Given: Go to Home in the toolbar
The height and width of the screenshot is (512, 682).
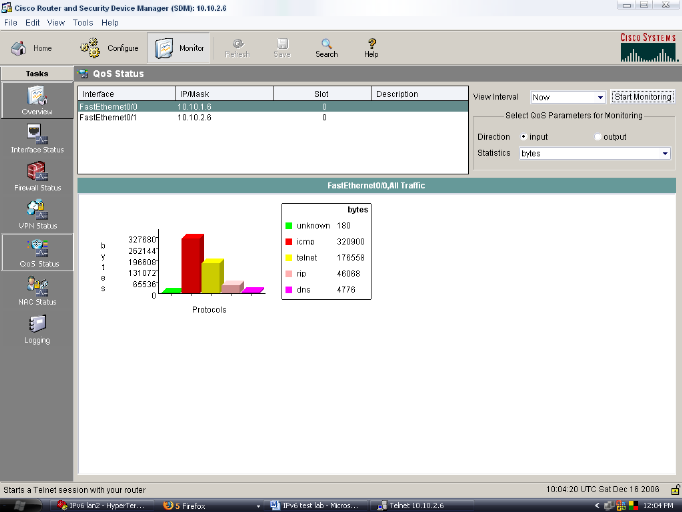Looking at the screenshot, I should pos(31,47).
